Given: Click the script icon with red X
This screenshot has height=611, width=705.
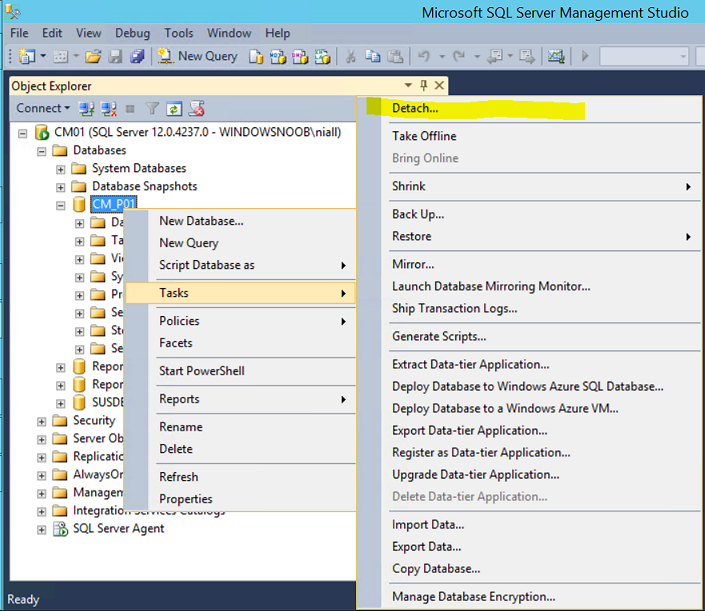Looking at the screenshot, I should [x=196, y=109].
